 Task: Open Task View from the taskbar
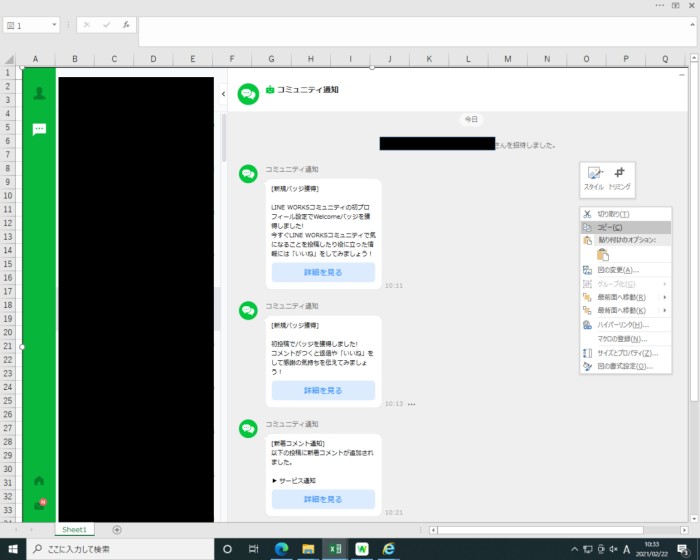tap(254, 549)
